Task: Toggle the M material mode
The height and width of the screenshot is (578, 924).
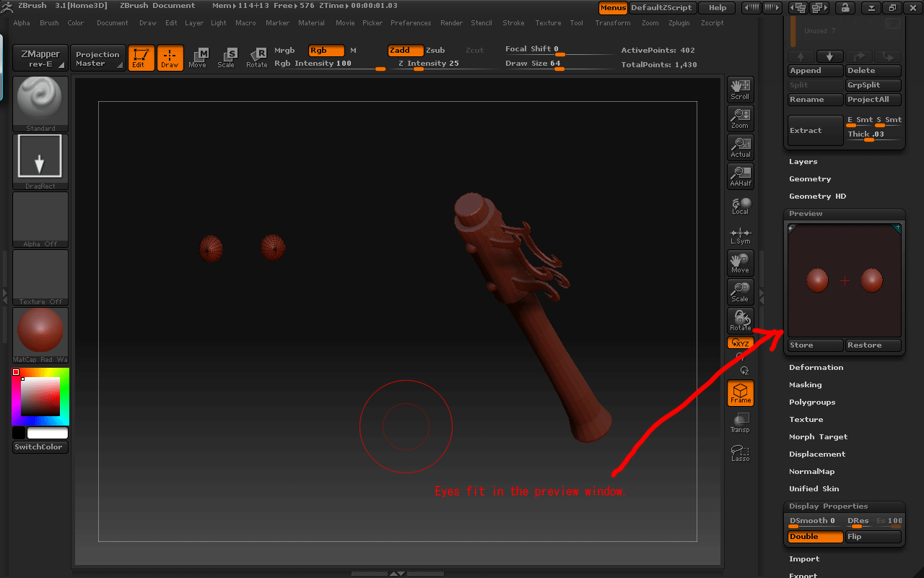Action: [x=354, y=51]
